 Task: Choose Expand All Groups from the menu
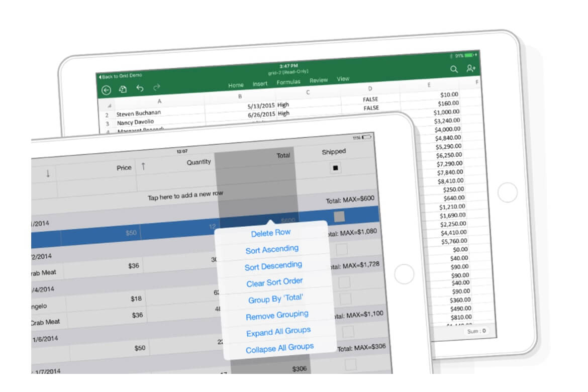(278, 332)
